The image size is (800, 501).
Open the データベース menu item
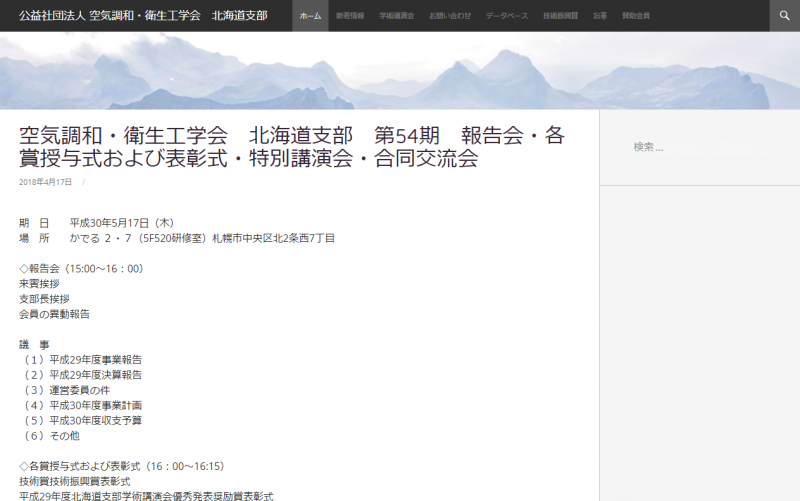[x=507, y=16]
